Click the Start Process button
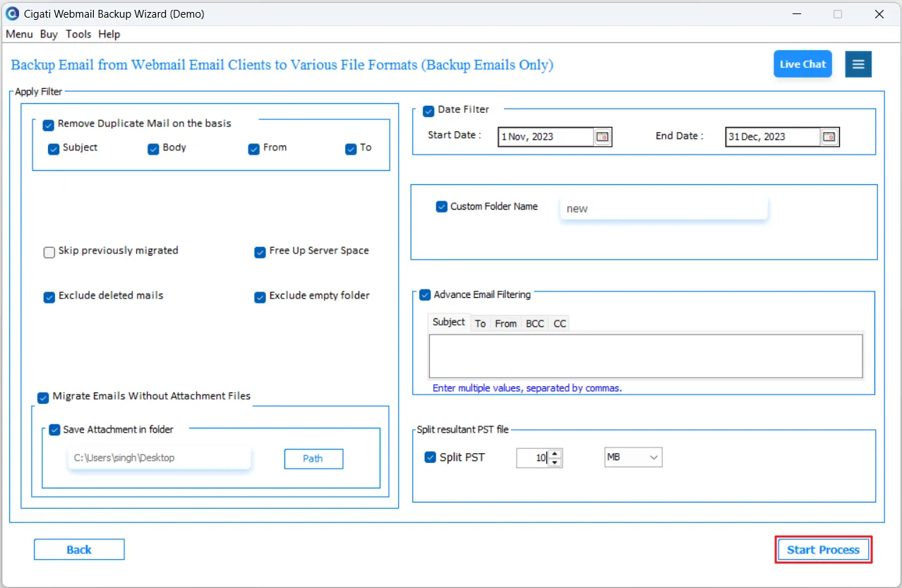Viewport: 902px width, 588px height. 824,550
